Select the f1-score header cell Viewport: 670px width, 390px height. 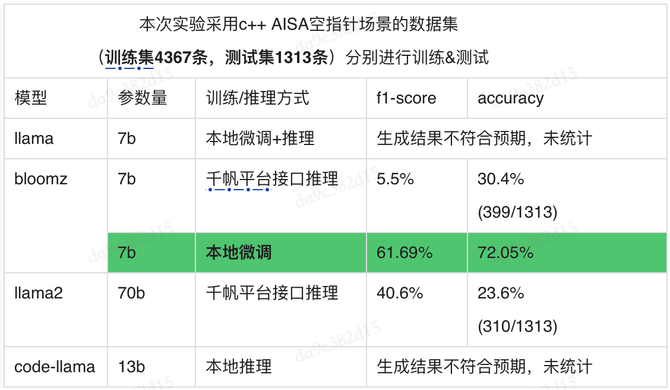tap(417, 98)
